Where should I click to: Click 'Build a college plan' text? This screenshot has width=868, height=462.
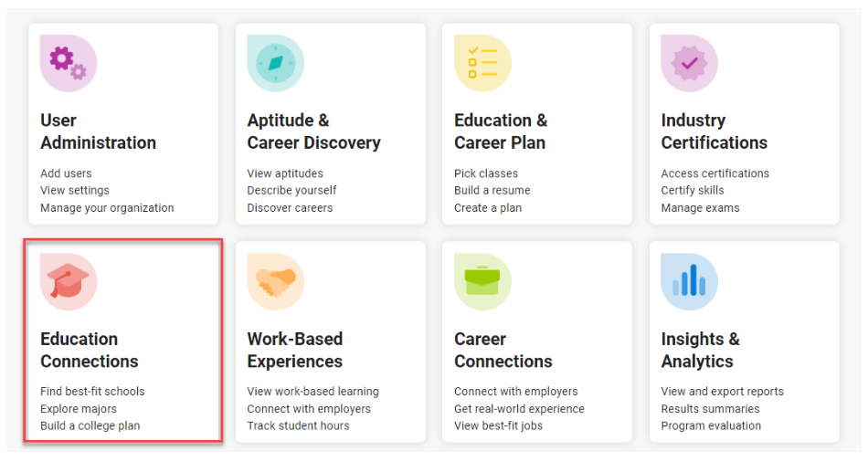pos(90,426)
